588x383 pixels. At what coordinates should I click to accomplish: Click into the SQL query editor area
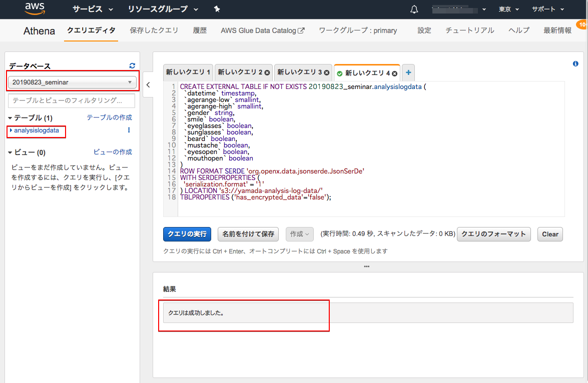(370, 149)
